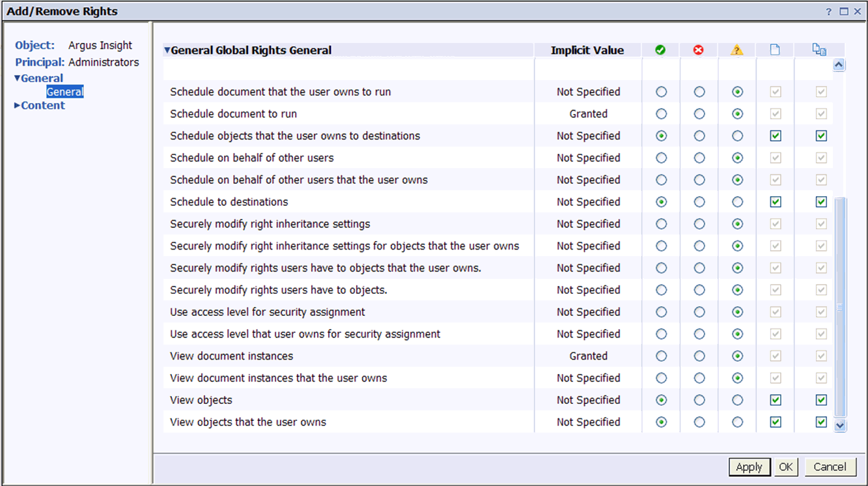868x486 pixels.
Task: Click the Argus Insight object name
Action: [100, 46]
